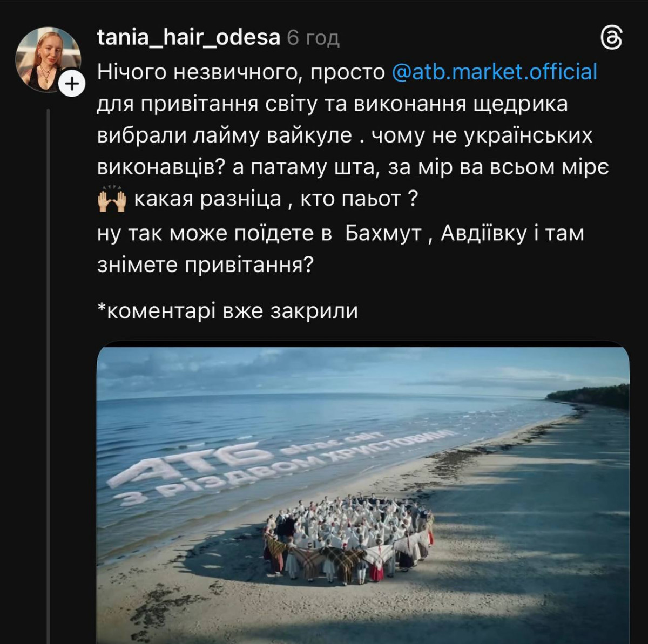Click the @atb.market.official mention

pos(494,72)
